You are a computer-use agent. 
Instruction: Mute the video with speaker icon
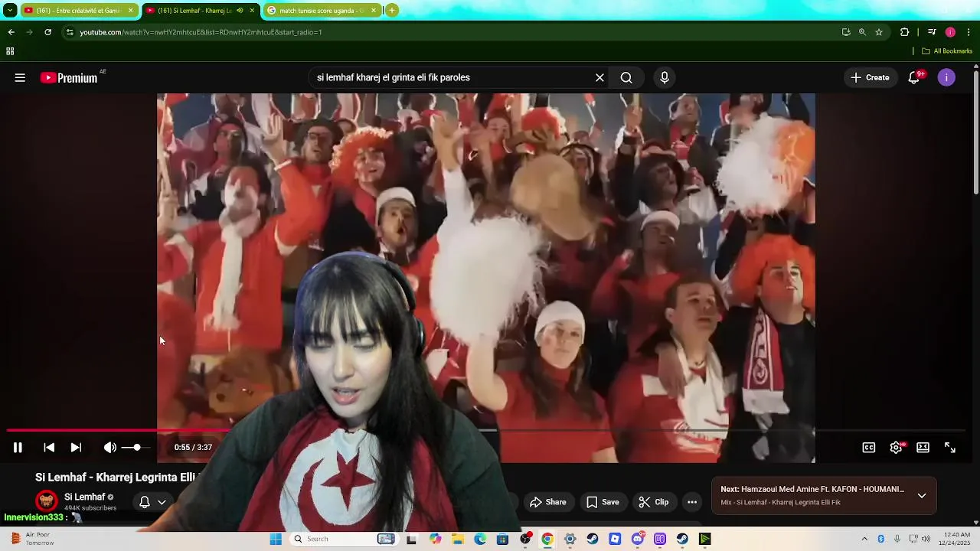(x=110, y=448)
